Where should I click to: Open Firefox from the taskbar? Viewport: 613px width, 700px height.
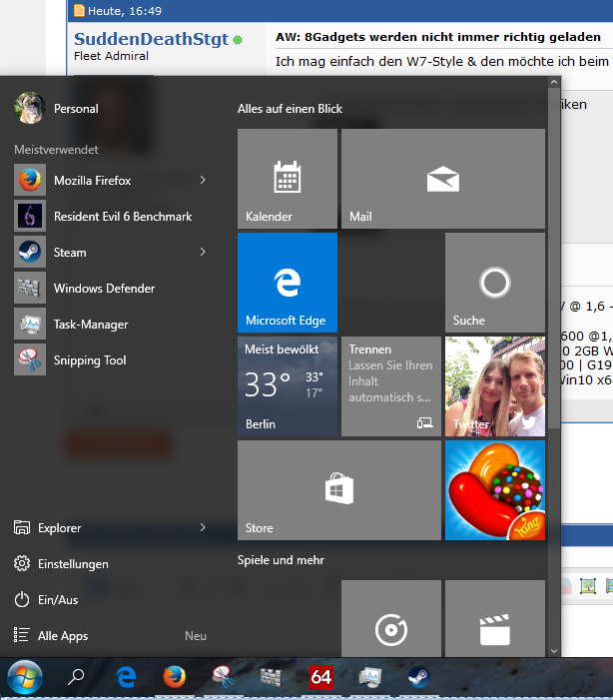pyautogui.click(x=175, y=677)
